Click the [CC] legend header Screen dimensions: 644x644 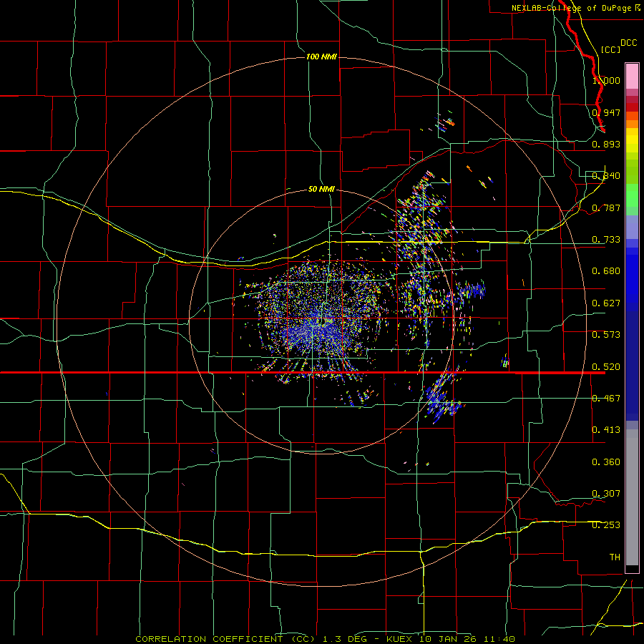(610, 49)
